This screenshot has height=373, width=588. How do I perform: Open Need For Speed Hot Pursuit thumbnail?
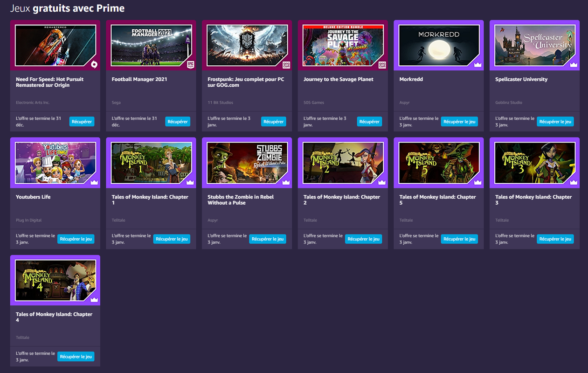click(x=55, y=46)
